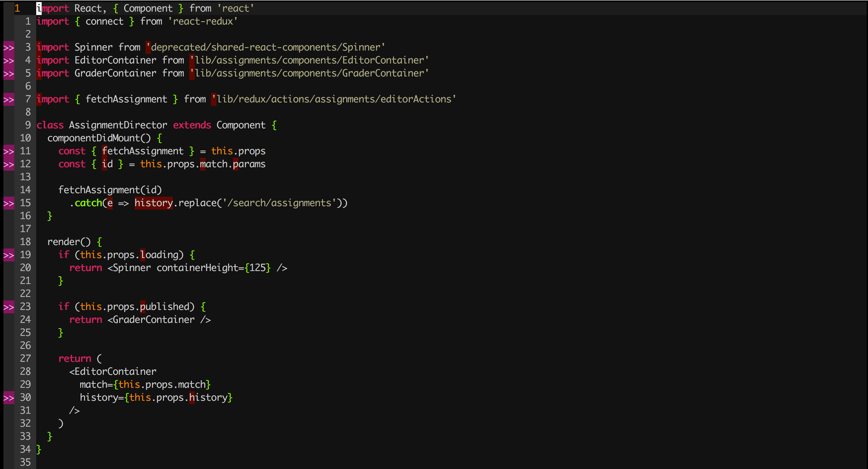Click the lint error marker on line 23
Image resolution: width=868 pixels, height=469 pixels.
coord(9,307)
